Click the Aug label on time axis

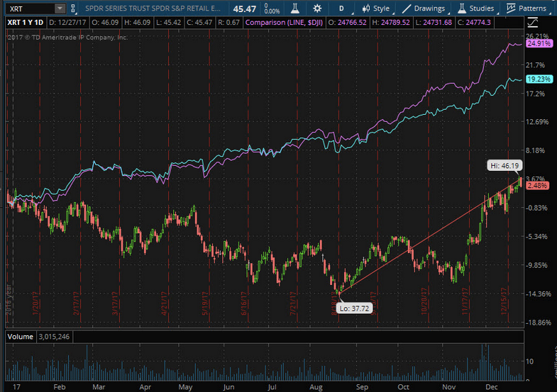point(316,387)
